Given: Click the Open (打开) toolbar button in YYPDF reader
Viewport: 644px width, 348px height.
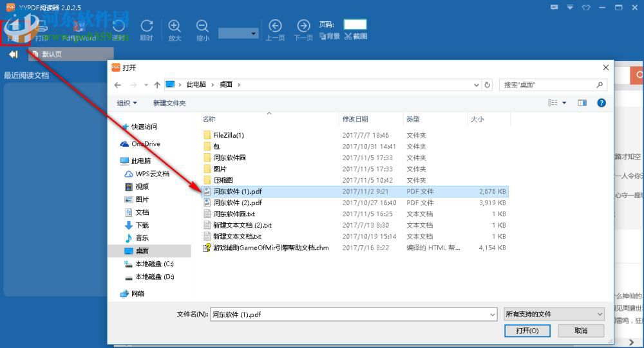Looking at the screenshot, I should coord(15,32).
